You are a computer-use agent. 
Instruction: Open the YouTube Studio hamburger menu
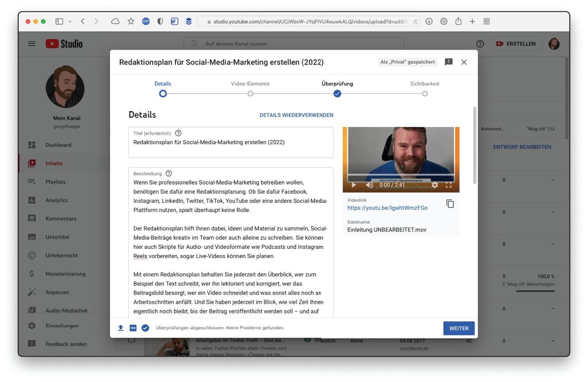pyautogui.click(x=32, y=44)
